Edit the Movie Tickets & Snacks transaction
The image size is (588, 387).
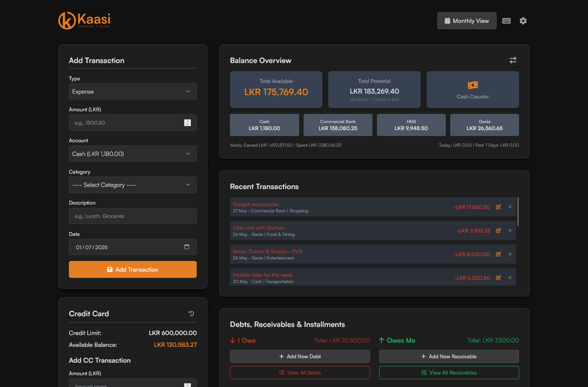pyautogui.click(x=498, y=254)
